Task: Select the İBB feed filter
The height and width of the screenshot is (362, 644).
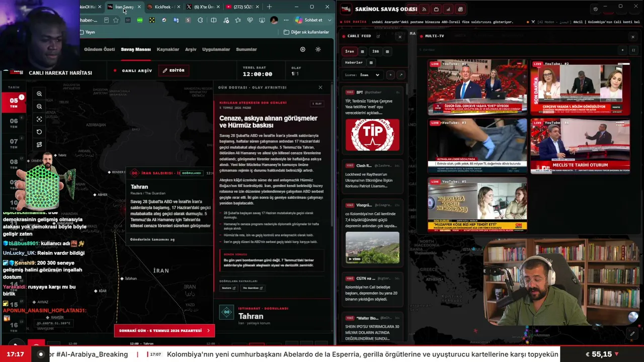Action: (375, 51)
